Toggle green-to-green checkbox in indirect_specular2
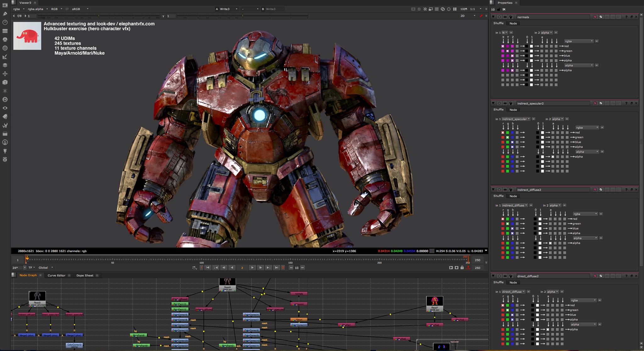Screen dimensions: 644x351 (508, 137)
